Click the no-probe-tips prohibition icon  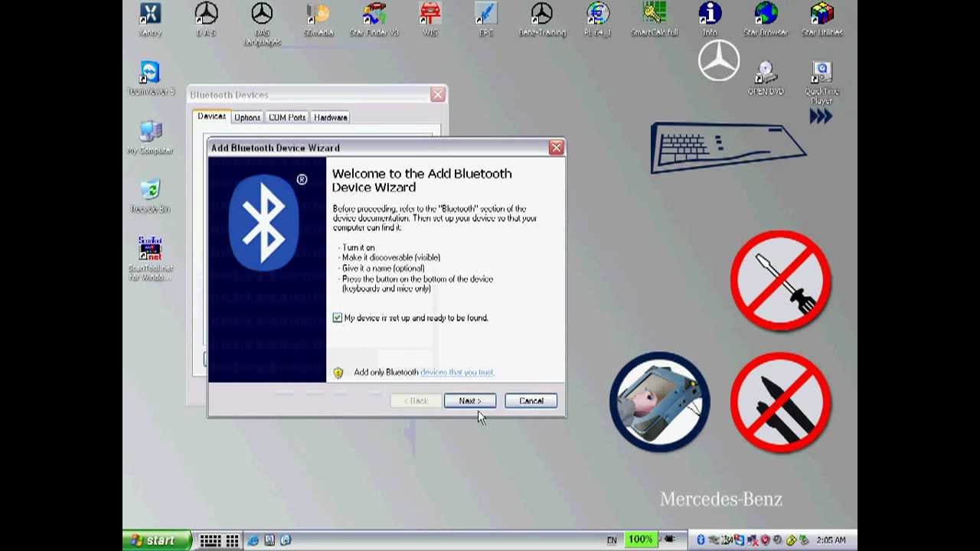780,402
